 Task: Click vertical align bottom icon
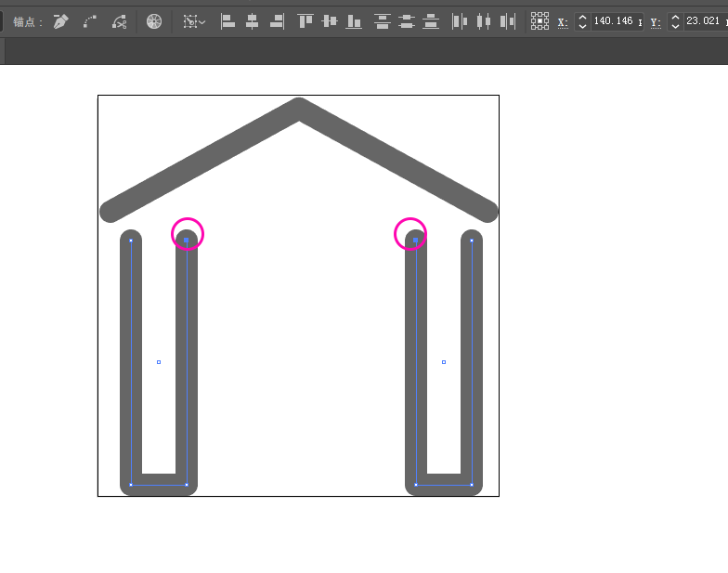pos(355,21)
